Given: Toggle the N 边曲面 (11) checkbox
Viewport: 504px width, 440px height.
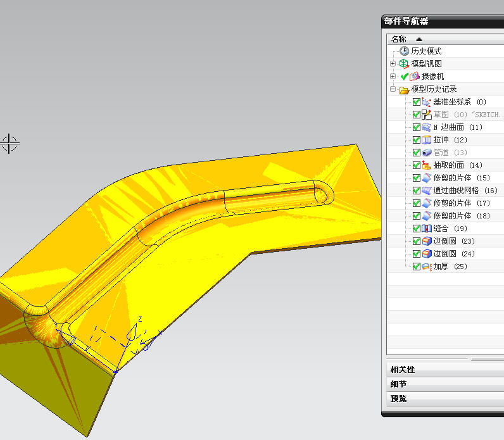Looking at the screenshot, I should click(x=416, y=127).
